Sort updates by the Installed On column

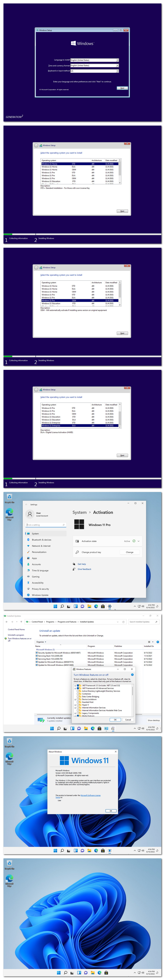(149, 646)
